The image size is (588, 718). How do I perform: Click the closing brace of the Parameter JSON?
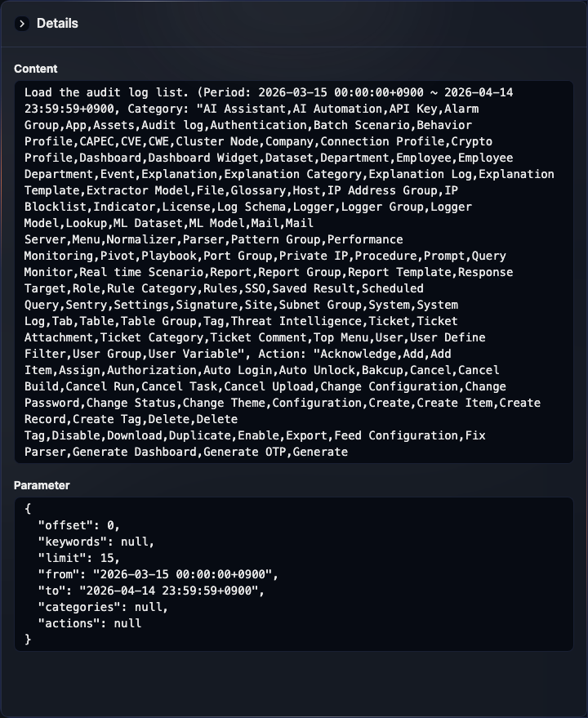click(x=27, y=640)
